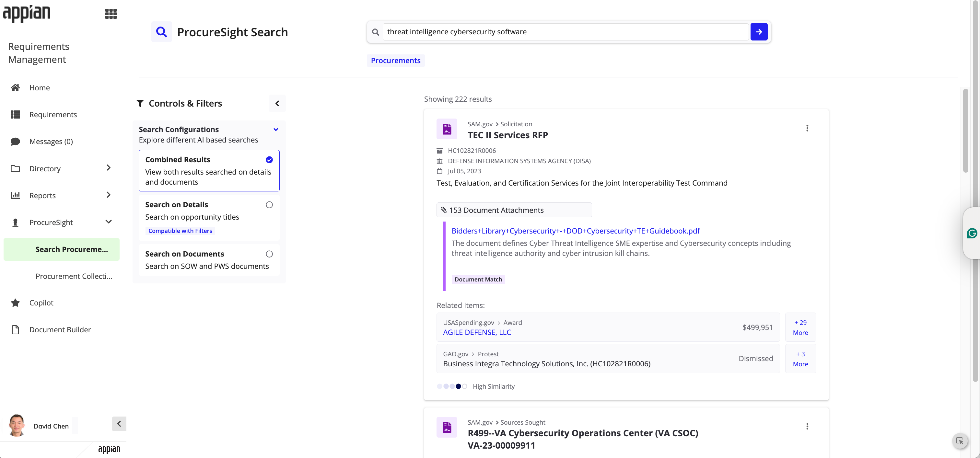Click the results list vertical scrollbar
The image size is (980, 458).
[x=965, y=130]
